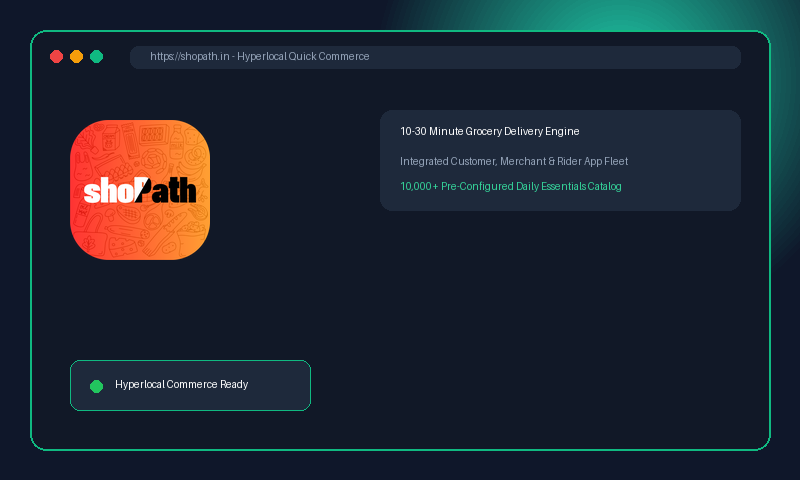800x480 pixels.
Task: Select '10-30 Minute Grocery Delivery Engine' heading
Action: [x=489, y=132]
